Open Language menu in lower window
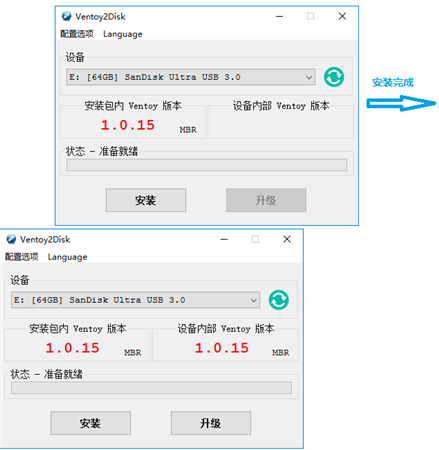The height and width of the screenshot is (450, 439). point(67,257)
